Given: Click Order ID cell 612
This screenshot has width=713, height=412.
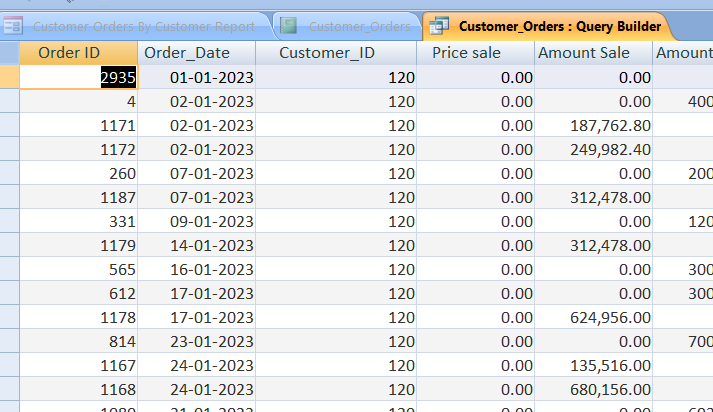Looking at the screenshot, I should click(x=78, y=294).
